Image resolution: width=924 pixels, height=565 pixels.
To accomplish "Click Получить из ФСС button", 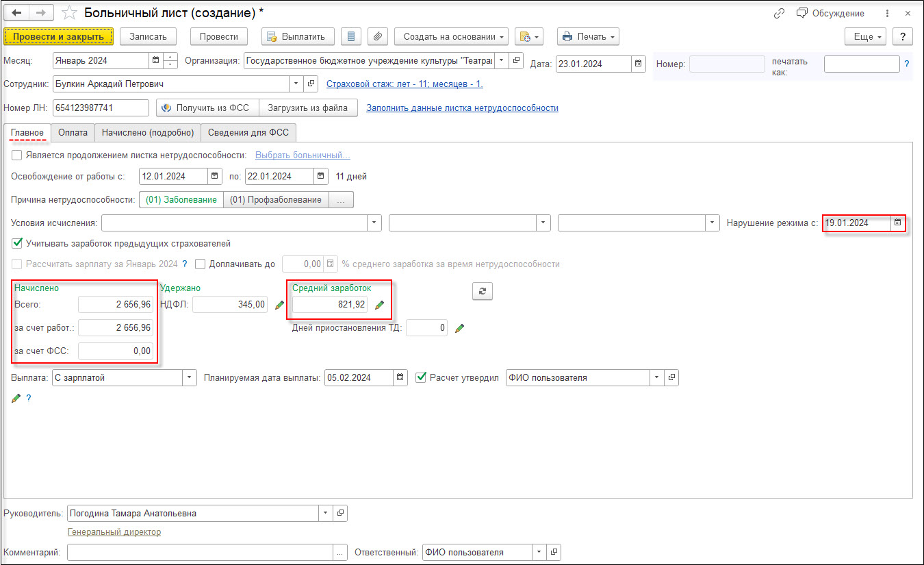I will (x=207, y=108).
